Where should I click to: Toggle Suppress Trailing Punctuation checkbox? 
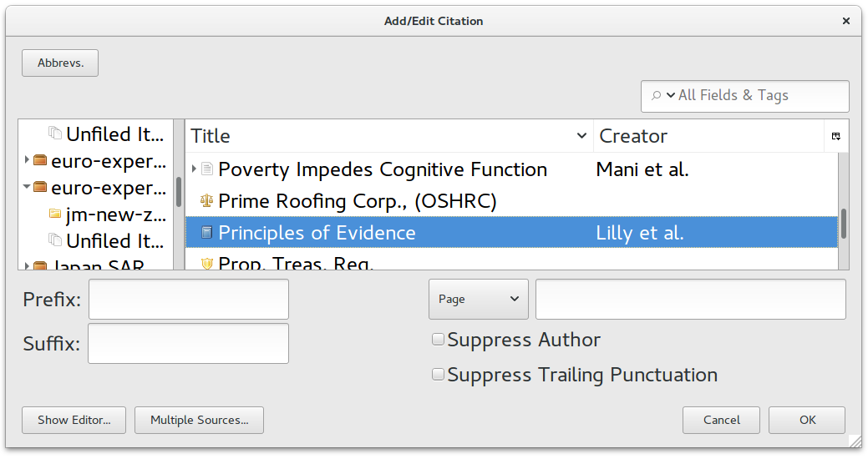[438, 375]
